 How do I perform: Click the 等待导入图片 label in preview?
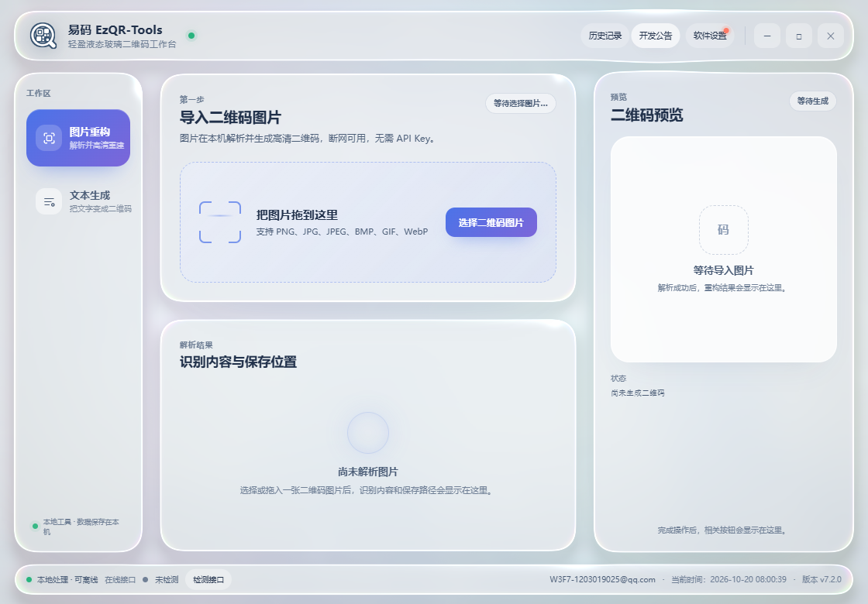coord(724,270)
